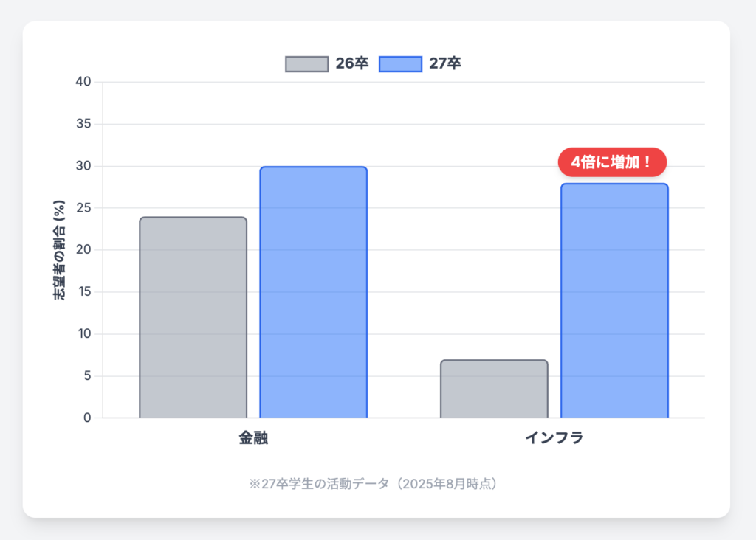Image resolution: width=756 pixels, height=540 pixels.
Task: Click the 金融 category axis label
Action: click(254, 438)
